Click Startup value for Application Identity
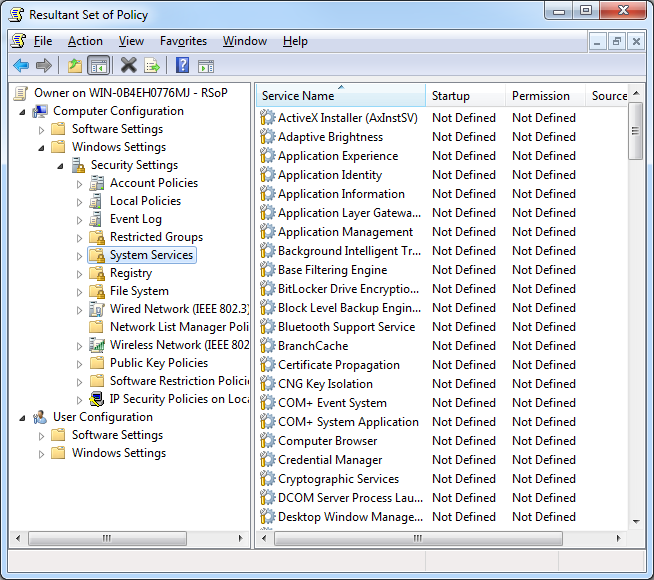The height and width of the screenshot is (580, 654). 464,175
